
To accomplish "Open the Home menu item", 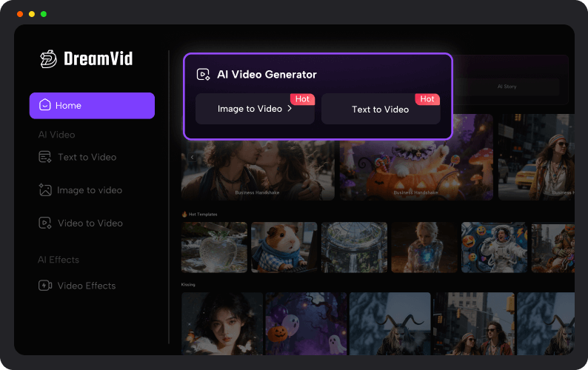I will pyautogui.click(x=92, y=106).
